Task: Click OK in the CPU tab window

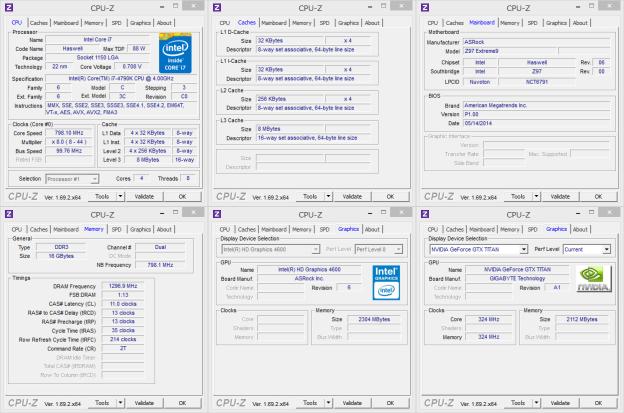Action: coord(182,197)
